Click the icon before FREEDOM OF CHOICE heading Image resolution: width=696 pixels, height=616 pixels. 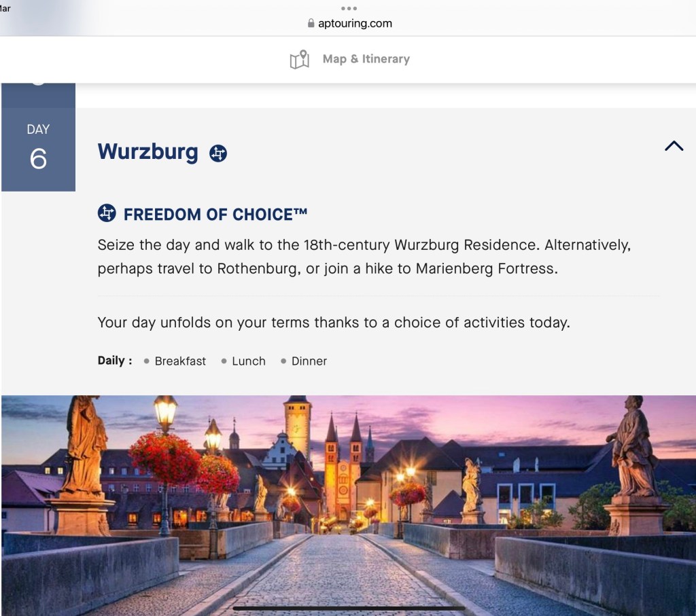pyautogui.click(x=107, y=213)
